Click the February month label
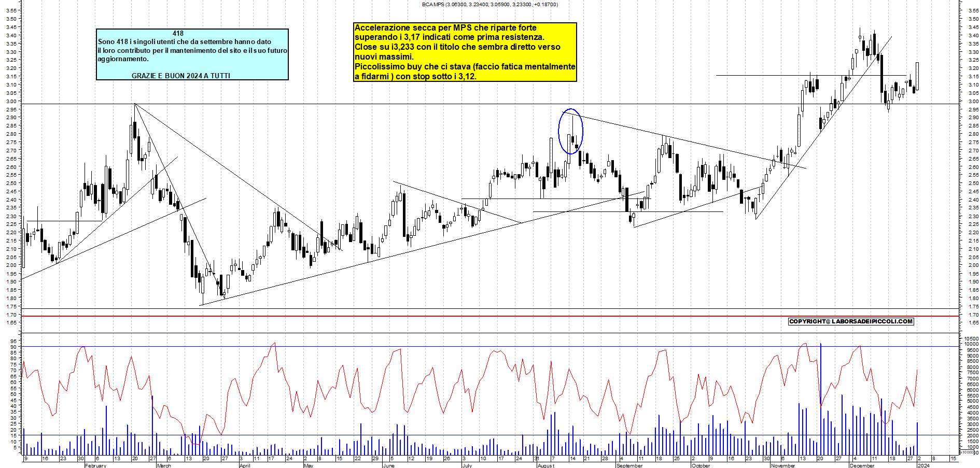This screenshot has width=980, height=468. pos(95,465)
